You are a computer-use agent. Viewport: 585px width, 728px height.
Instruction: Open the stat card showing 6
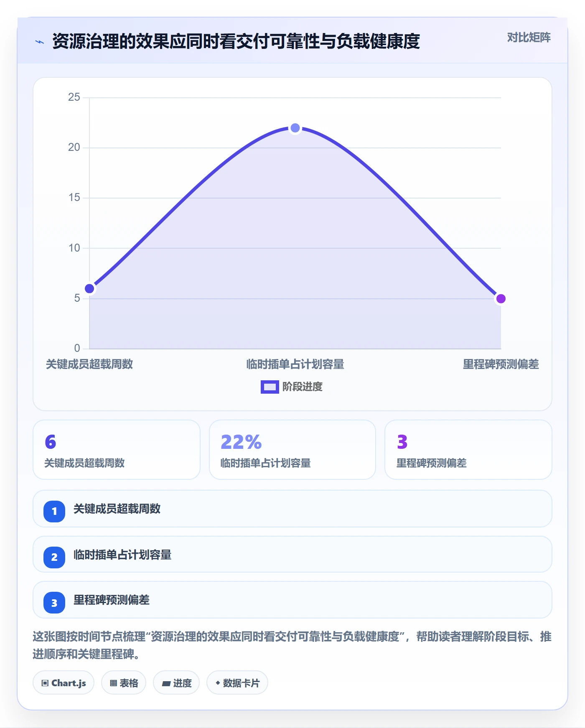coord(117,450)
